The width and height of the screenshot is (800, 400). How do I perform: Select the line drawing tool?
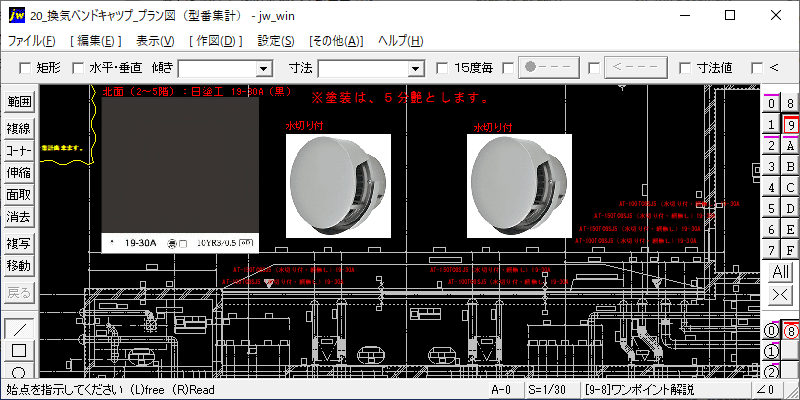pos(19,329)
